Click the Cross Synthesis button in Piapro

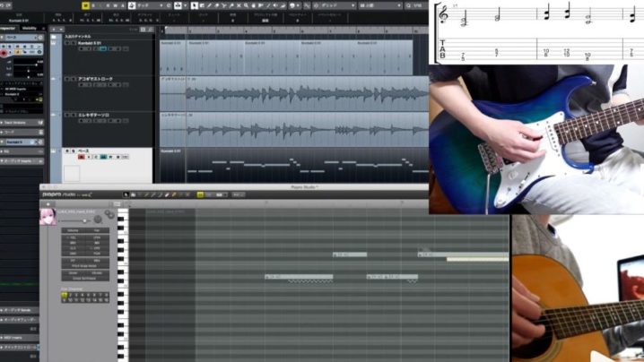(x=85, y=279)
